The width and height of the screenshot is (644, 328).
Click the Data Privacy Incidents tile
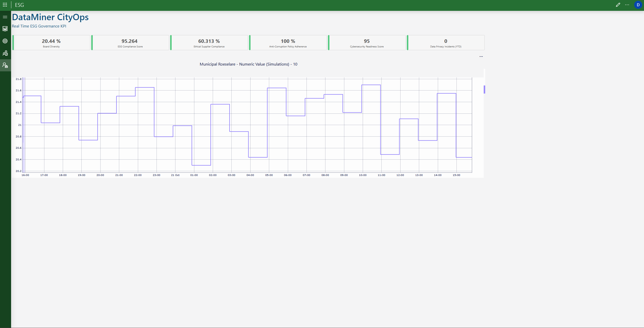coord(446,43)
